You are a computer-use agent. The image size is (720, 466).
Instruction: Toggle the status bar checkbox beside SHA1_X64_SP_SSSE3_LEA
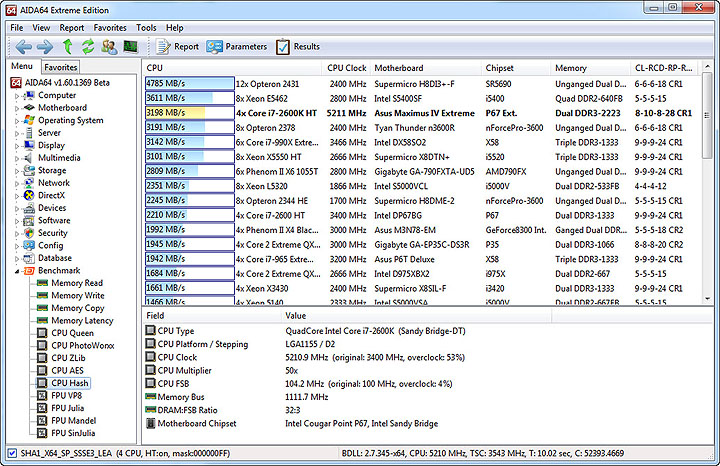click(12, 453)
